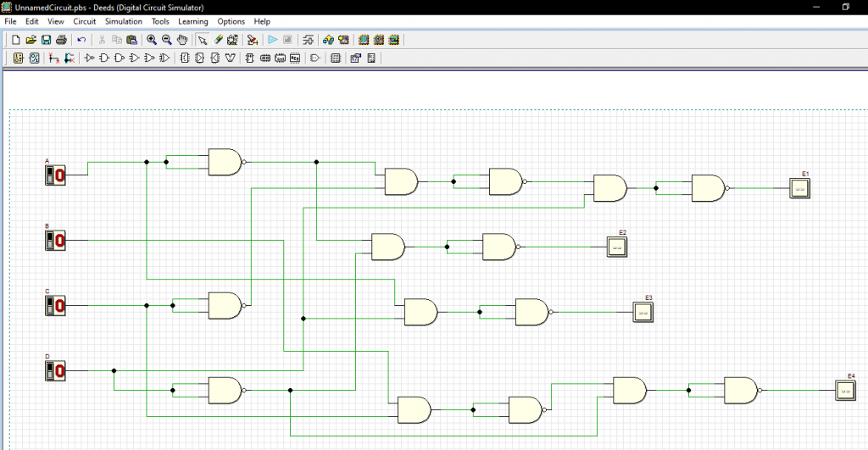Open the Circuit menu
868x450 pixels.
pyautogui.click(x=85, y=21)
